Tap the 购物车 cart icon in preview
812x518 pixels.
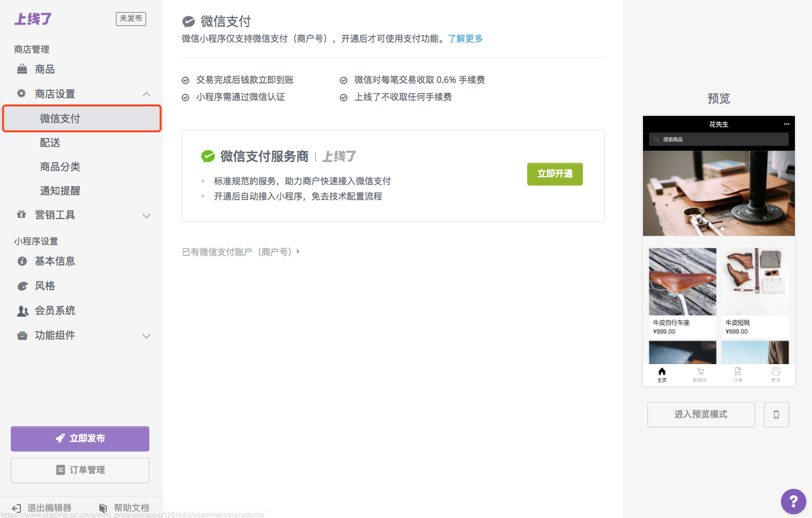click(x=700, y=372)
